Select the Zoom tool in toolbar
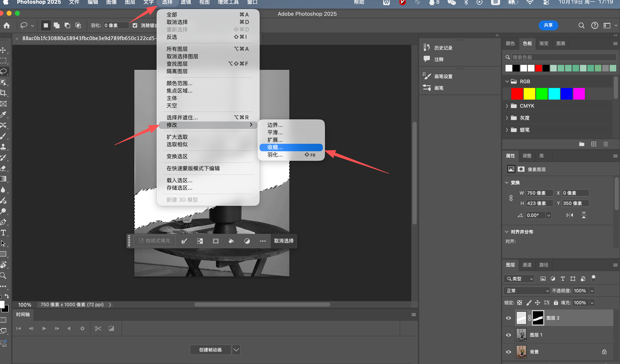This screenshot has height=364, width=620. [3, 276]
